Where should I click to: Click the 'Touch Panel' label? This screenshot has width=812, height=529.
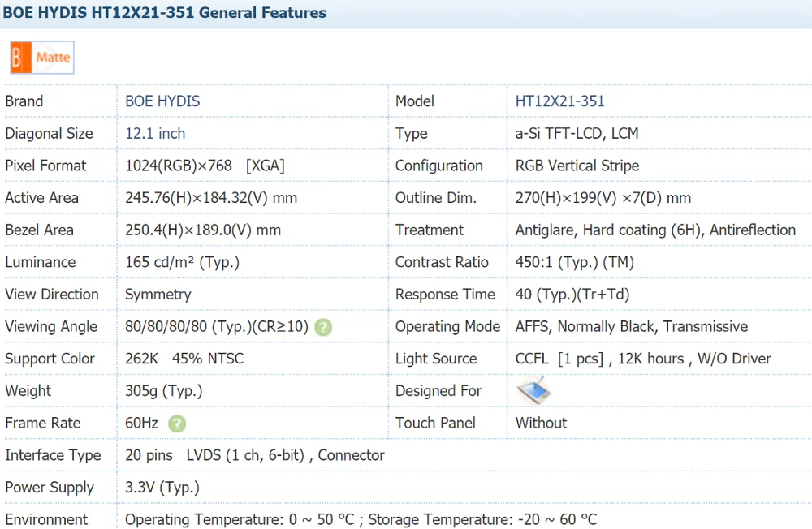[435, 423]
